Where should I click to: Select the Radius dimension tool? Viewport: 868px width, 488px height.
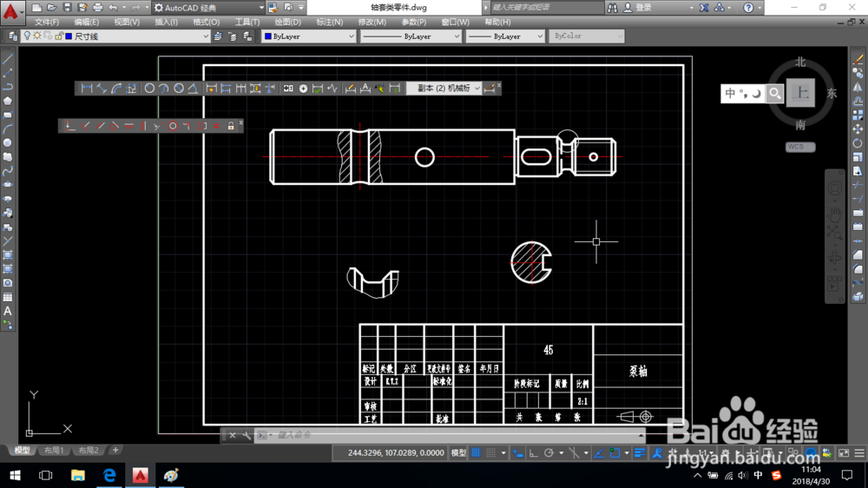pyautogui.click(x=149, y=88)
